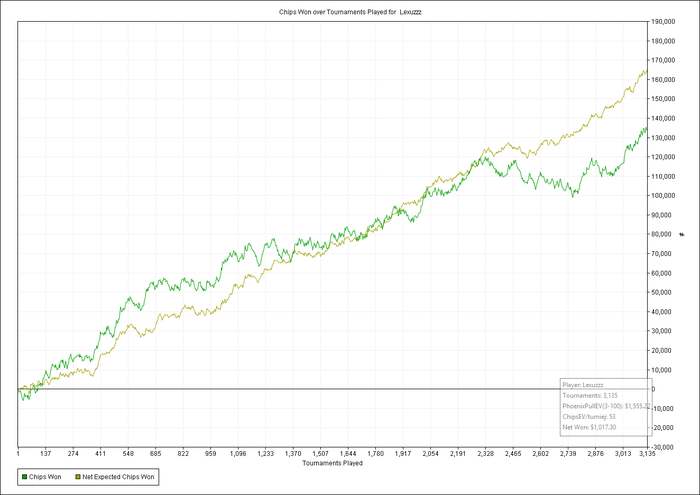Click the y-axis value 100,000
Screen dimensions: 700x495
[x=663, y=196]
